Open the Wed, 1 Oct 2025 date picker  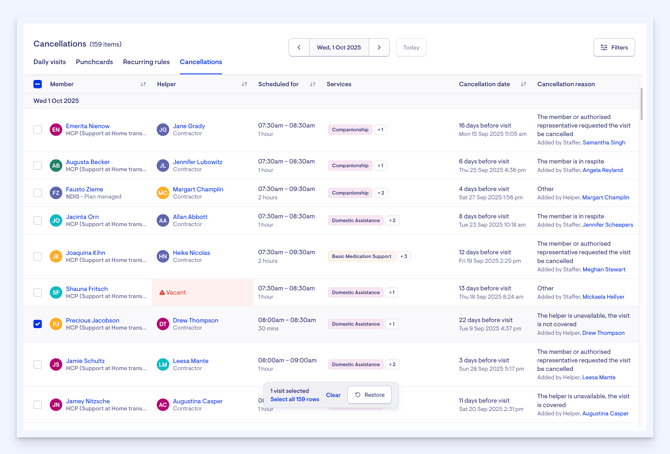tap(339, 47)
